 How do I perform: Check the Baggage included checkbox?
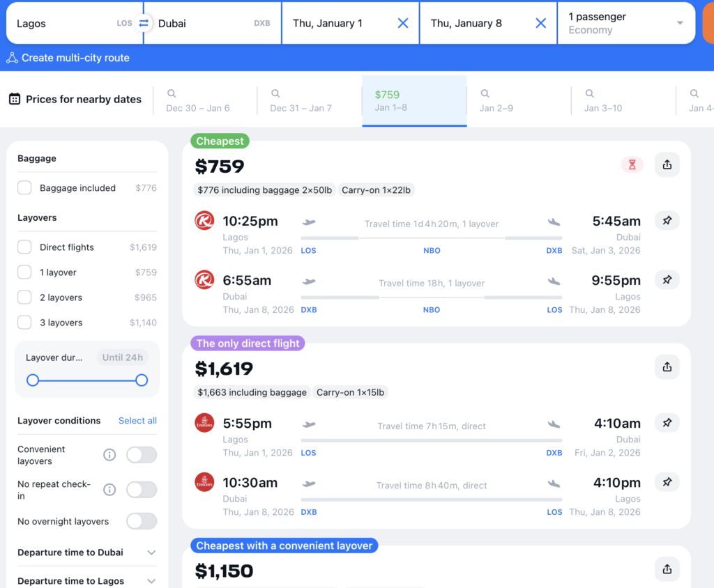(24, 188)
